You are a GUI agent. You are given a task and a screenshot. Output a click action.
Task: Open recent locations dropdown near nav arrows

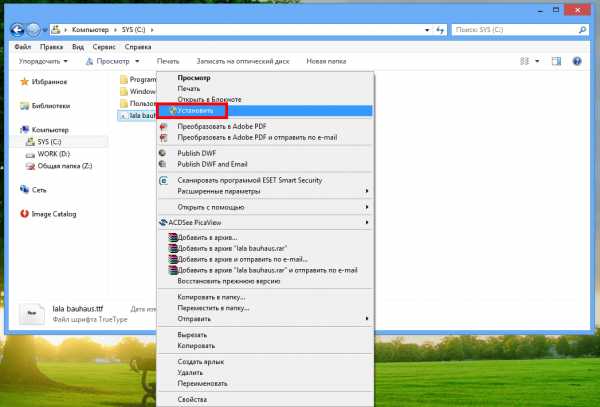(x=44, y=30)
